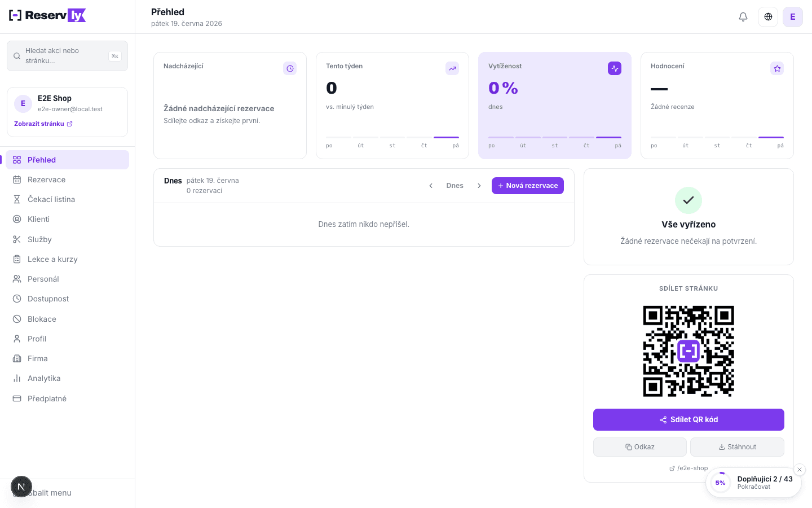Click the E2E Shop avatar in sidebar
The height and width of the screenshot is (508, 812).
click(x=23, y=103)
